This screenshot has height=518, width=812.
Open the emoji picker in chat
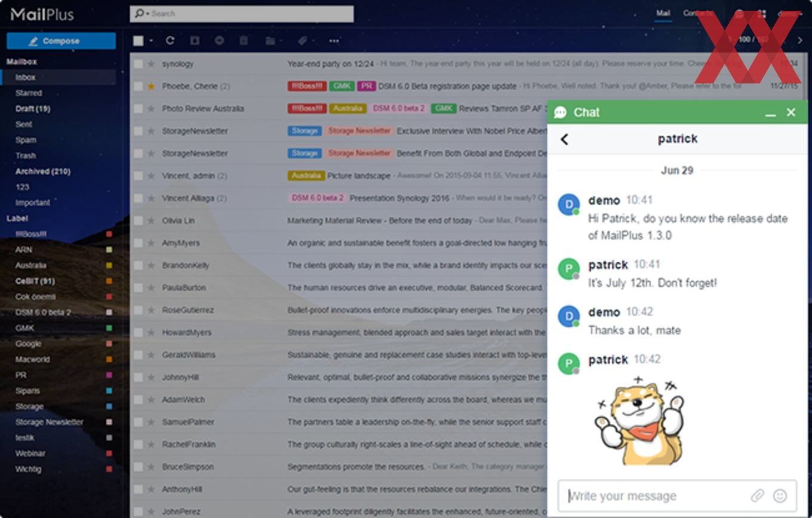click(x=780, y=495)
